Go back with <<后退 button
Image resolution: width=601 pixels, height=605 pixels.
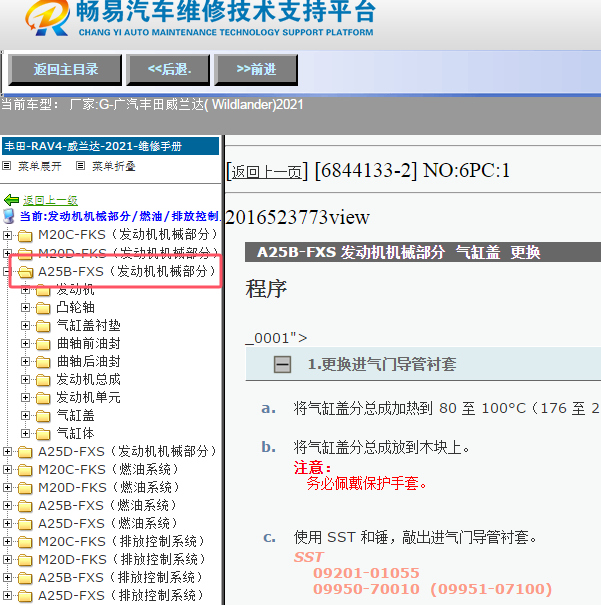point(168,70)
